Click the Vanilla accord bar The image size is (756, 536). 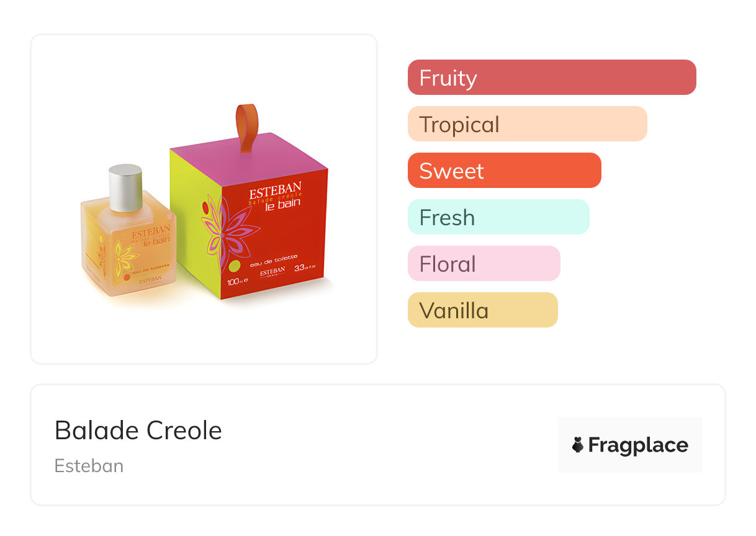pyautogui.click(x=482, y=310)
